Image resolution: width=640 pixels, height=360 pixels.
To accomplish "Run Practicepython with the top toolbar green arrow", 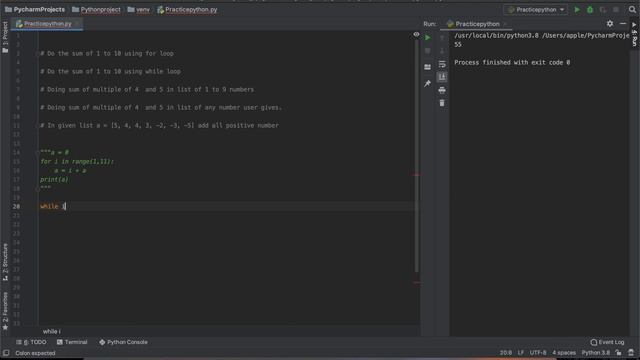I will pyautogui.click(x=577, y=9).
